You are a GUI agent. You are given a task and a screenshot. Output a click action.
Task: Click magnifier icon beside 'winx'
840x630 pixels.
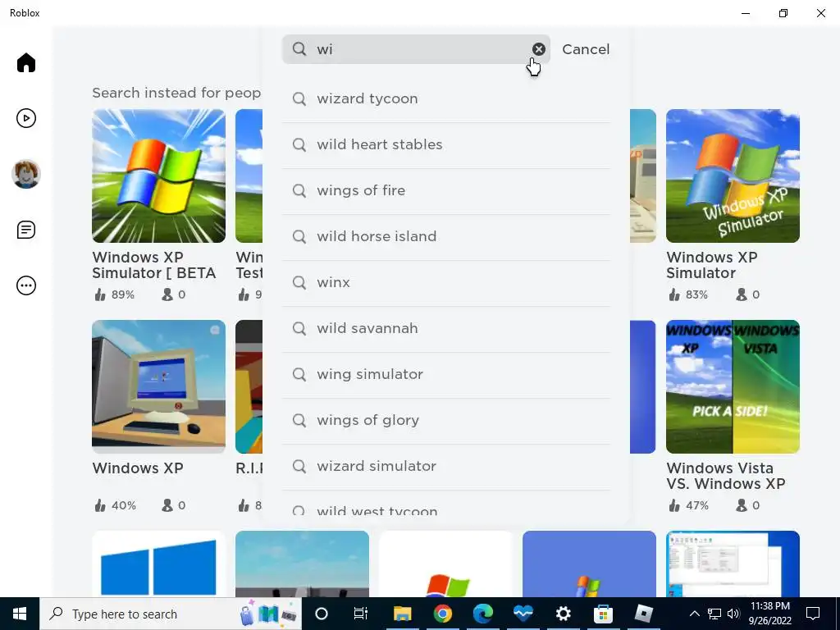(x=299, y=283)
